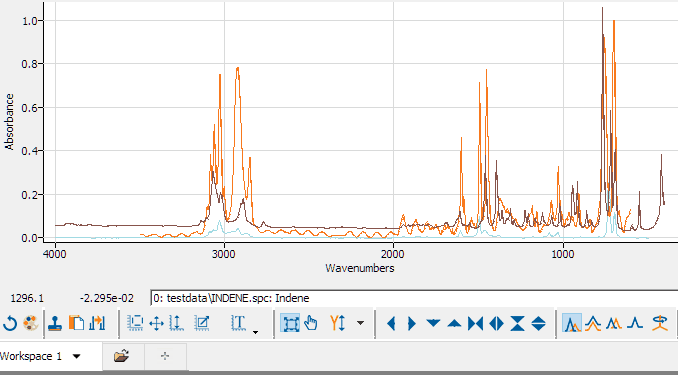This screenshot has height=375, width=678.
Task: Compress the X axis horizontally
Action: [x=475, y=324]
